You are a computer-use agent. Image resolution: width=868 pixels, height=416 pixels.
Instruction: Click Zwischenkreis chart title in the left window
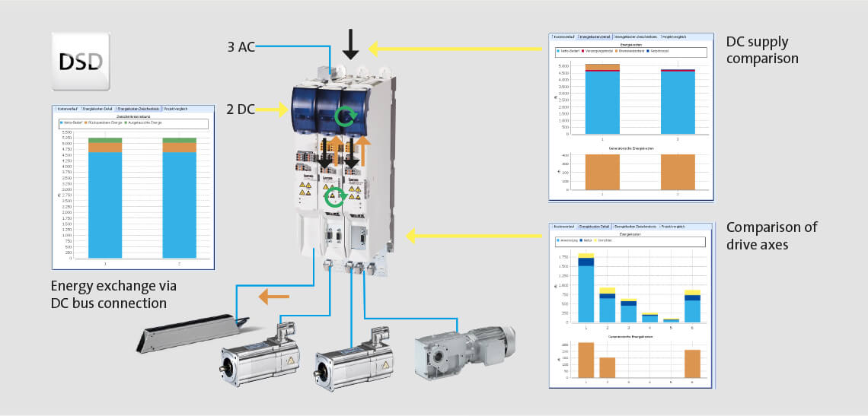pos(132,116)
